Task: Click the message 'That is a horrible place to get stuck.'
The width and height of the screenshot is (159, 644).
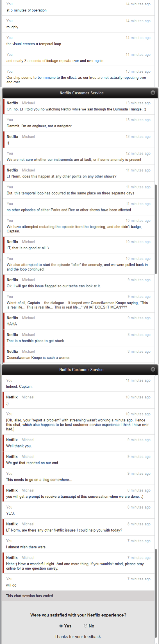Action: pyautogui.click(x=36, y=341)
